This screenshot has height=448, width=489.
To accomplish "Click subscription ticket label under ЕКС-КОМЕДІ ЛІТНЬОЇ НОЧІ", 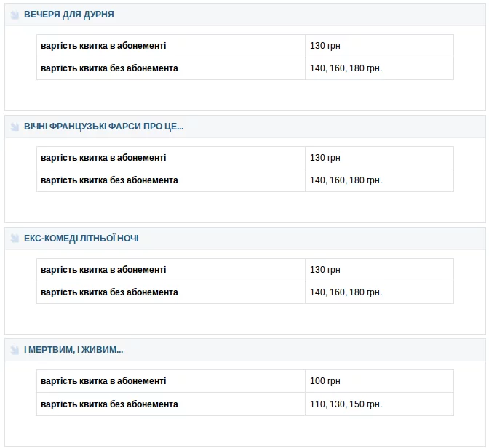I will 103,270.
